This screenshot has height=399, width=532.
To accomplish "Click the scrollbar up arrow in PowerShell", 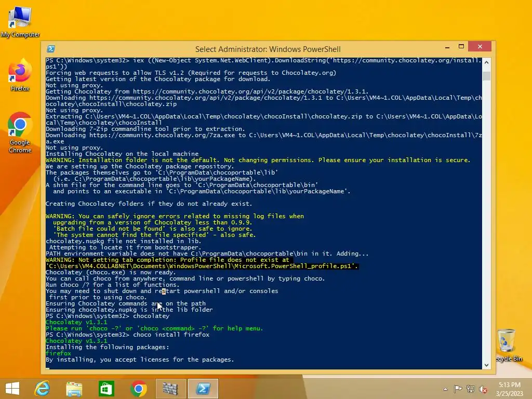I will click(x=486, y=62).
